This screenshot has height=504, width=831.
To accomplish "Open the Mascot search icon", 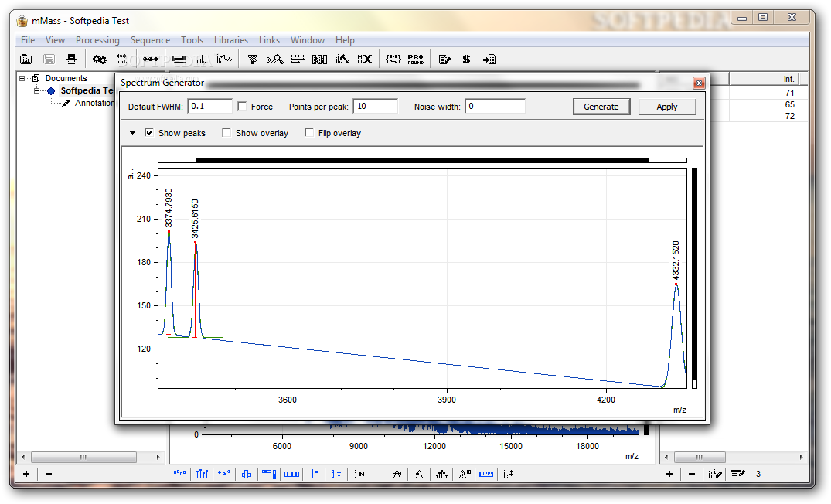I will (393, 60).
